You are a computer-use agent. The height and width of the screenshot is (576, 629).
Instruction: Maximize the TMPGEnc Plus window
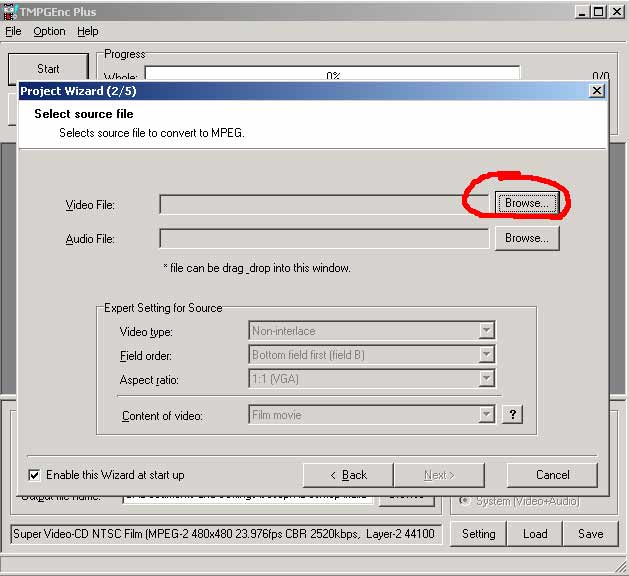click(x=599, y=12)
